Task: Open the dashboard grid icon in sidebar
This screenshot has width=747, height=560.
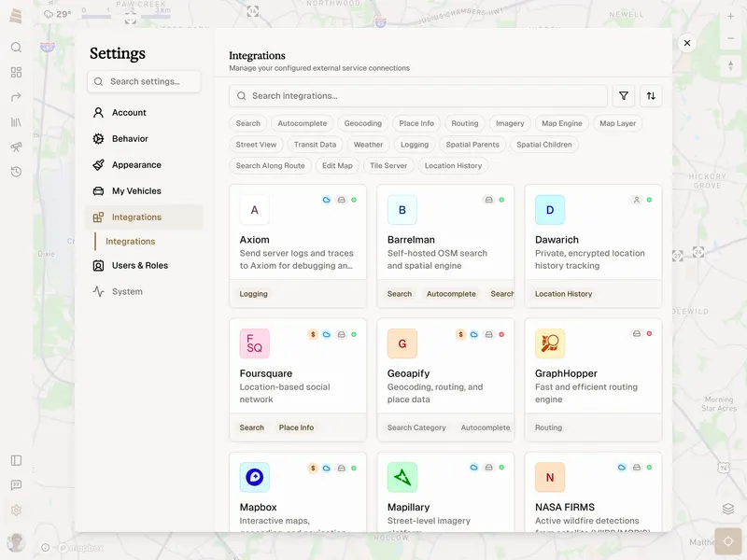Action: tap(16, 72)
